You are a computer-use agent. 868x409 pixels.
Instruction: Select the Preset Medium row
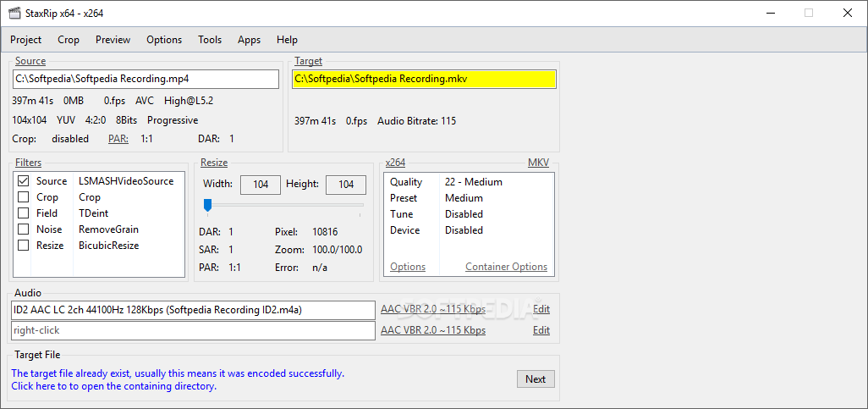(469, 198)
